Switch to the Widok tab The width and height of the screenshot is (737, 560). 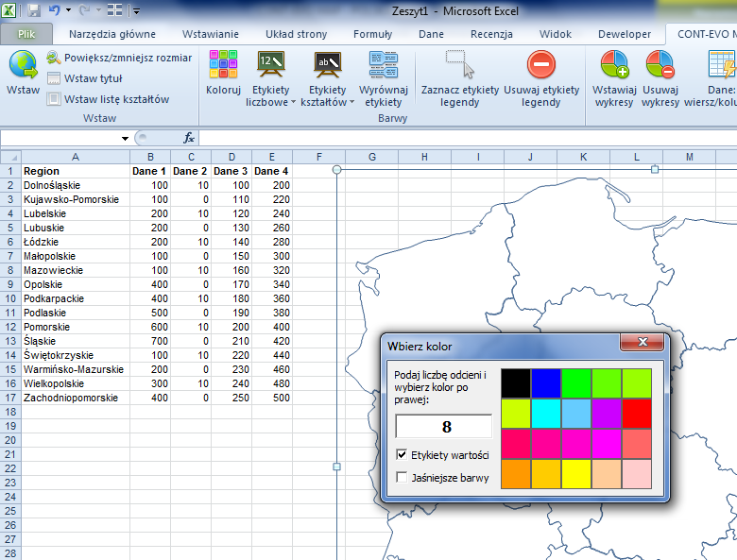pos(555,34)
